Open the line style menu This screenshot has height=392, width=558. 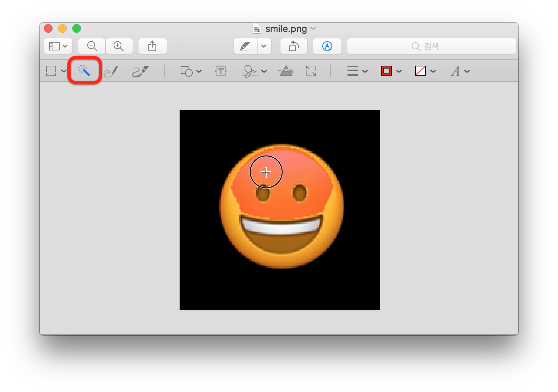(x=357, y=71)
